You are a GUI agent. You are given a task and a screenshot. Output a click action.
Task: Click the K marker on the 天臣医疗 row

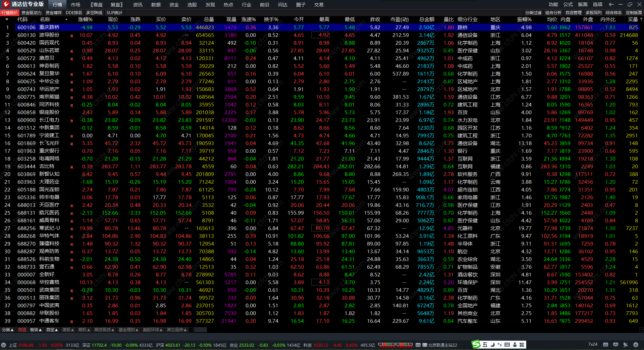pos(72,206)
